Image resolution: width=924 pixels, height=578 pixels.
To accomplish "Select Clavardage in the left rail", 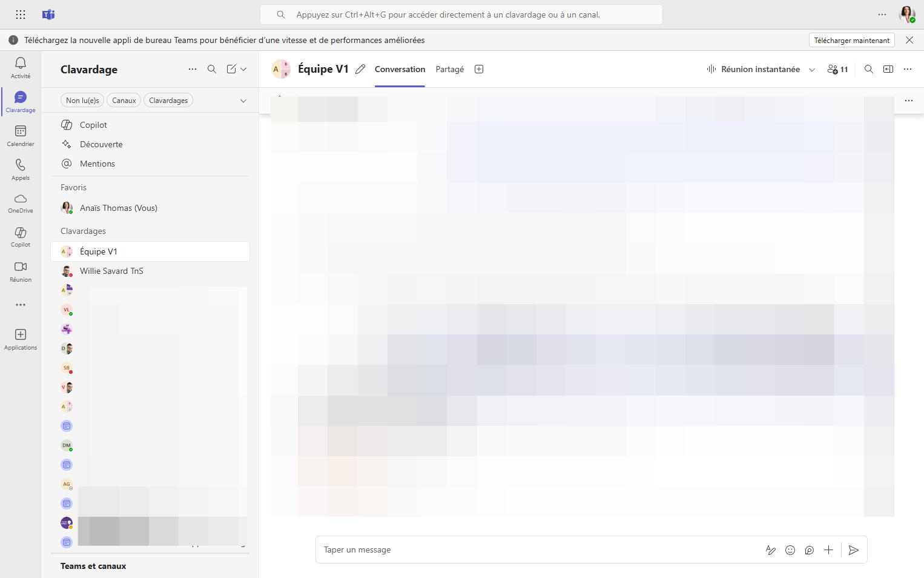I will pyautogui.click(x=21, y=102).
